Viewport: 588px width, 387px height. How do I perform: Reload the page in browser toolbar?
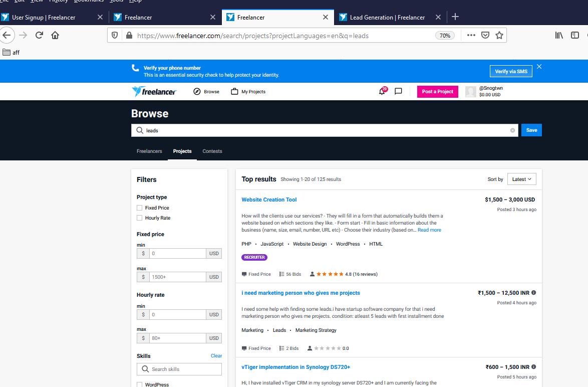(x=39, y=35)
